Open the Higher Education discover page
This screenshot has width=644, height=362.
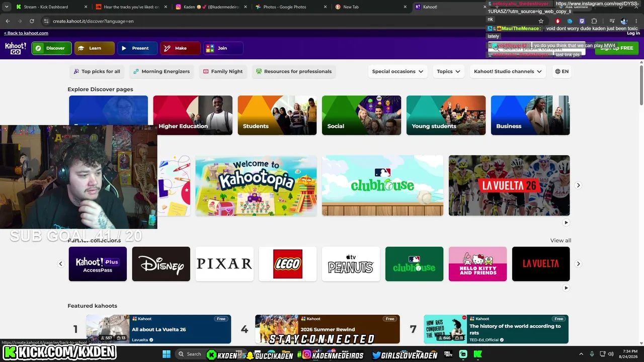click(193, 115)
